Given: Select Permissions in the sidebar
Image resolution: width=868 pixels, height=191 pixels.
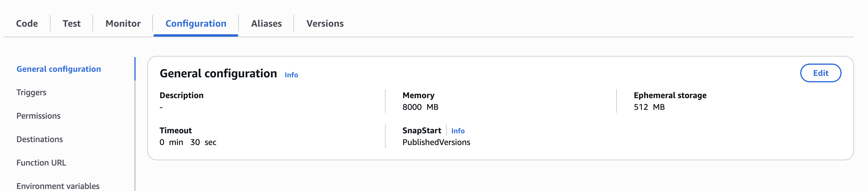Looking at the screenshot, I should (x=38, y=116).
